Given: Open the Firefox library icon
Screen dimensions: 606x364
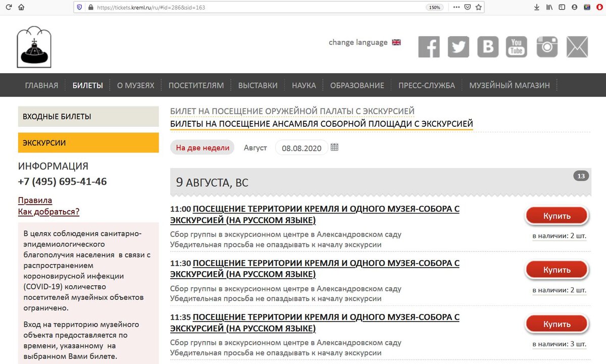Looking at the screenshot, I should 549,8.
